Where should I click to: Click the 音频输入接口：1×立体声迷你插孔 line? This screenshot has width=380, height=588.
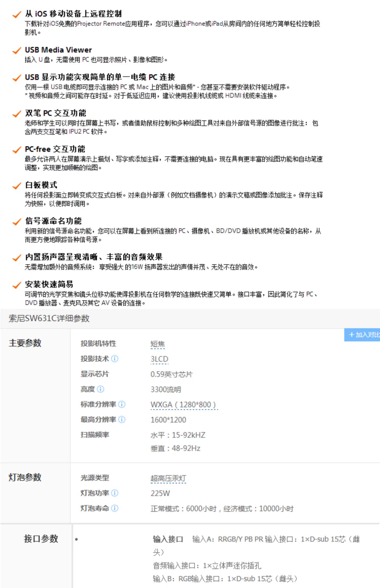207,565
